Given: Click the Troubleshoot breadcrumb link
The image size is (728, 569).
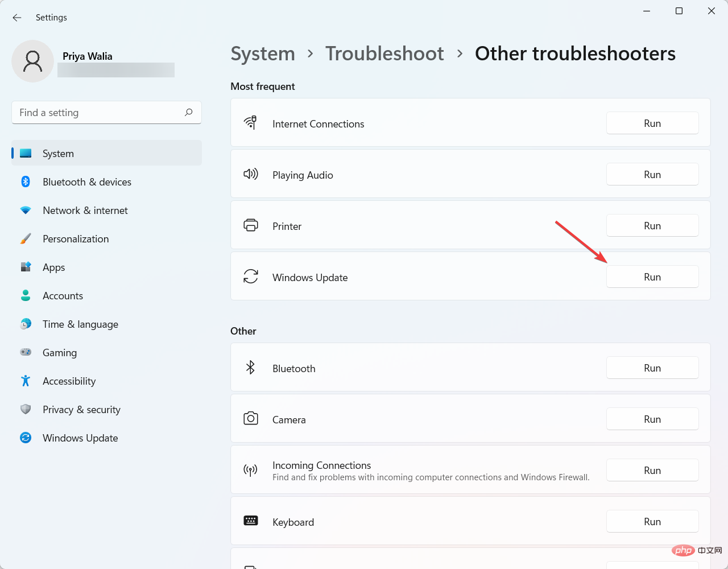Looking at the screenshot, I should (384, 53).
